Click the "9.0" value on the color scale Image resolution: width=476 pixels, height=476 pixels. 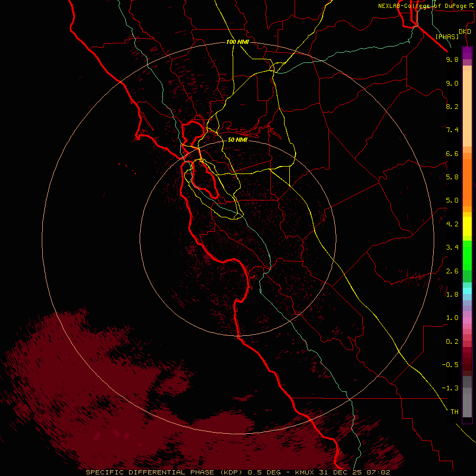452,83
